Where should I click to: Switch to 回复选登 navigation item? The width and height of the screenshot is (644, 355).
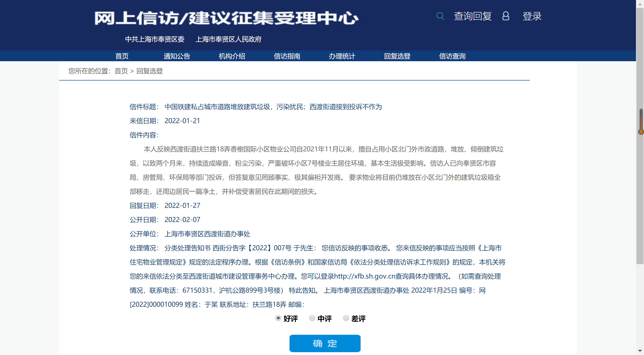[x=397, y=56]
